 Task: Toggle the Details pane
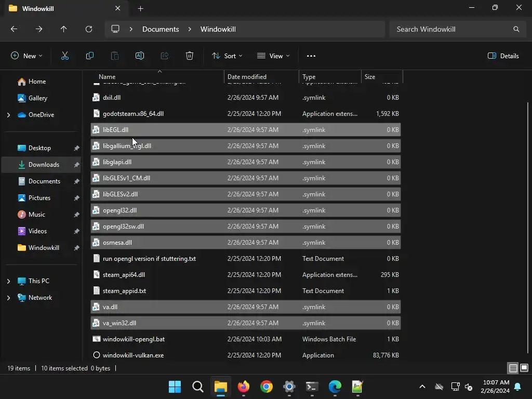click(x=503, y=56)
